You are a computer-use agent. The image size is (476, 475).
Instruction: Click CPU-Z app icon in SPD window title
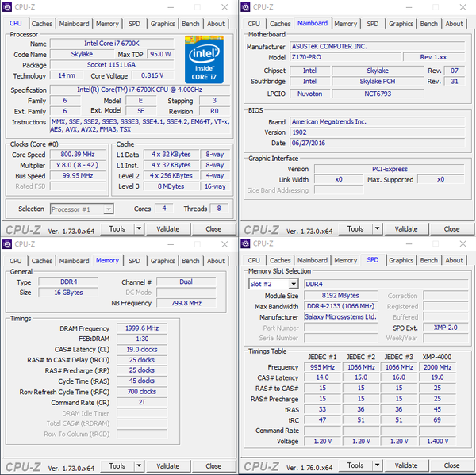click(x=245, y=243)
